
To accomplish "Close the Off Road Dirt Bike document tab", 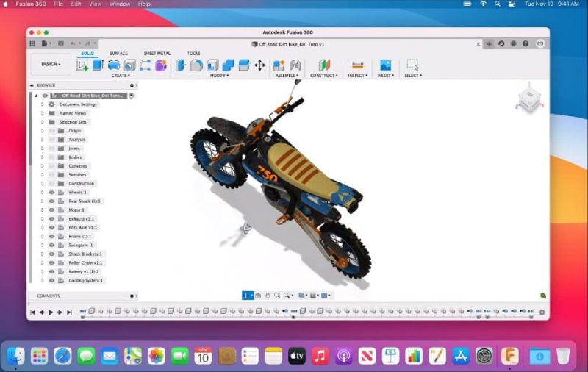I will (478, 44).
